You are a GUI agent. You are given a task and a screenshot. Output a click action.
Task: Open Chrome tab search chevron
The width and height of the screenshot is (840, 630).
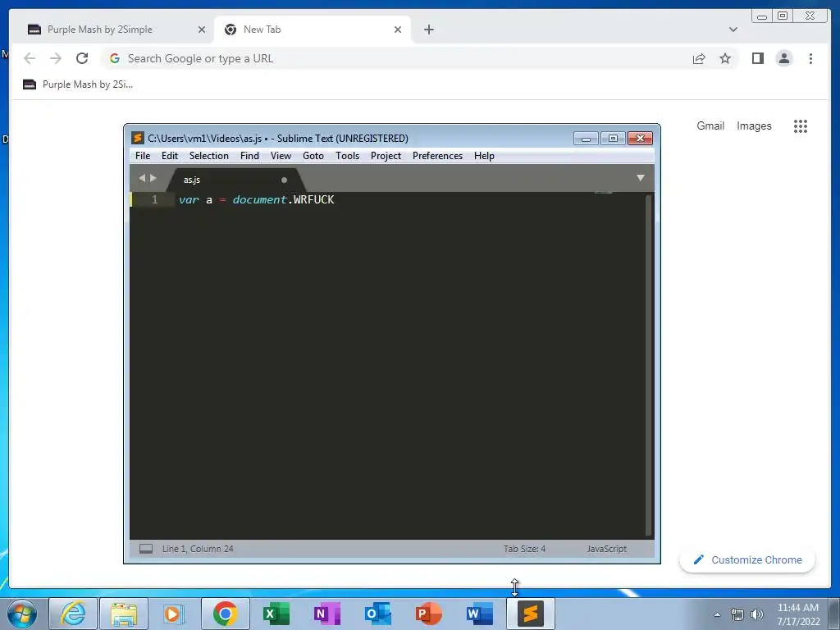[733, 30]
